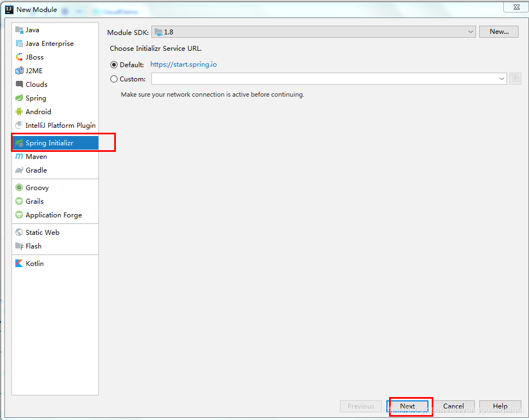The image size is (529, 420).
Task: Select the Clouds list entry text
Action: coord(37,84)
